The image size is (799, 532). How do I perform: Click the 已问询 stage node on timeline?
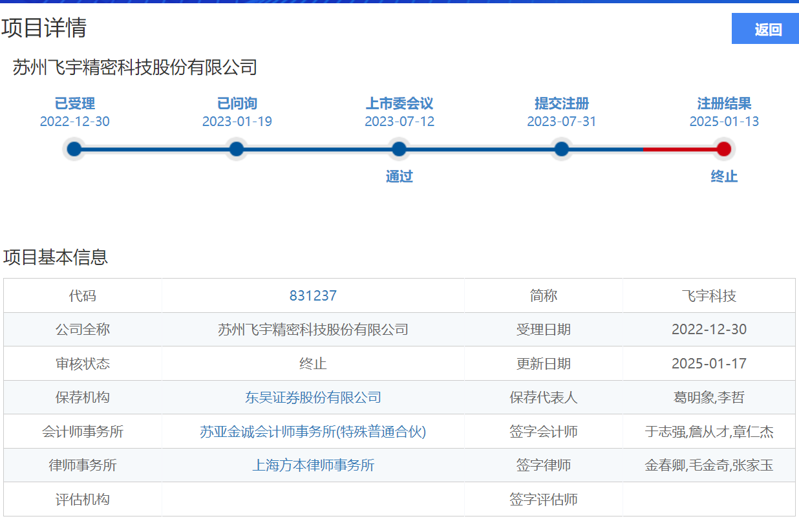click(x=236, y=148)
